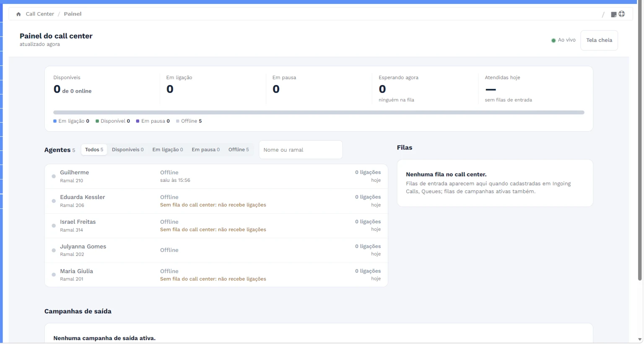Screen dimensions: 644x344
Task: Click Maria Giulia's 0 ligações count
Action: pyautogui.click(x=368, y=271)
